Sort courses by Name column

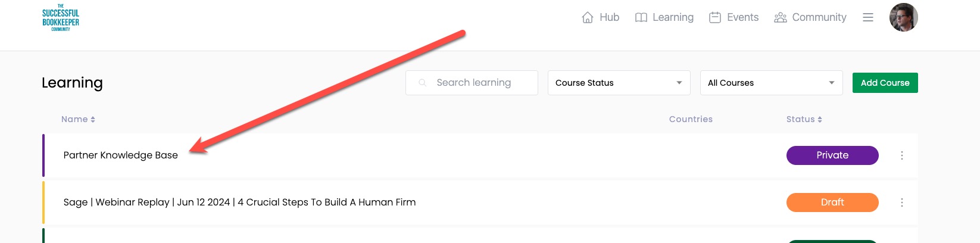click(78, 119)
